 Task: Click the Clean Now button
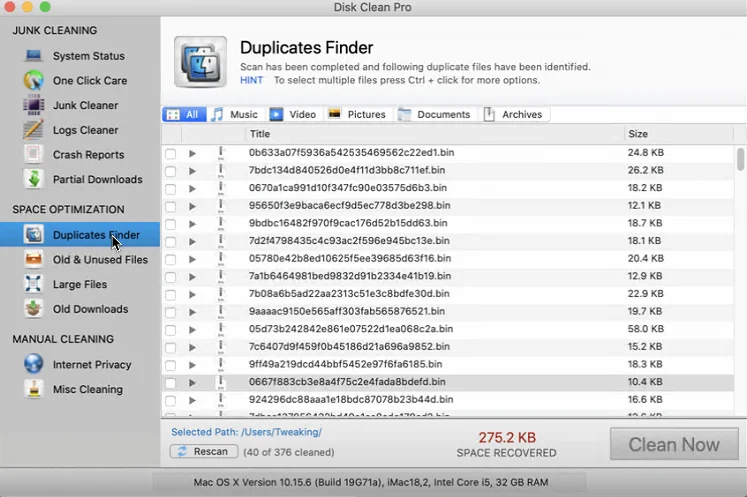pos(673,445)
